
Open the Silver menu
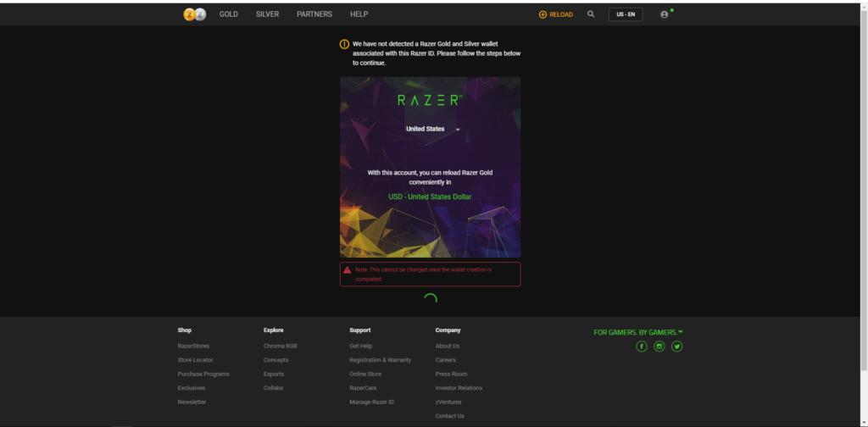pos(267,14)
